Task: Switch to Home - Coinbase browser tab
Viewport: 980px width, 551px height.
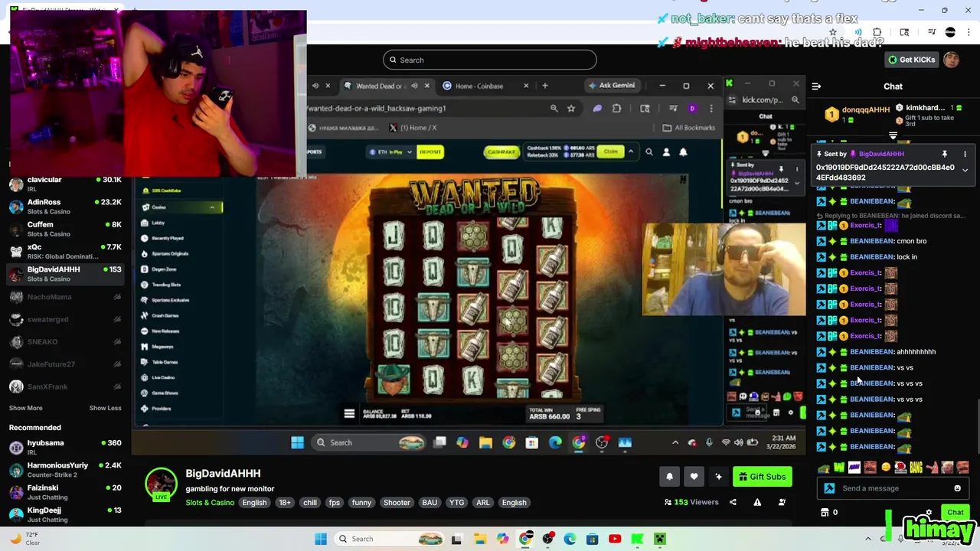Action: tap(485, 86)
